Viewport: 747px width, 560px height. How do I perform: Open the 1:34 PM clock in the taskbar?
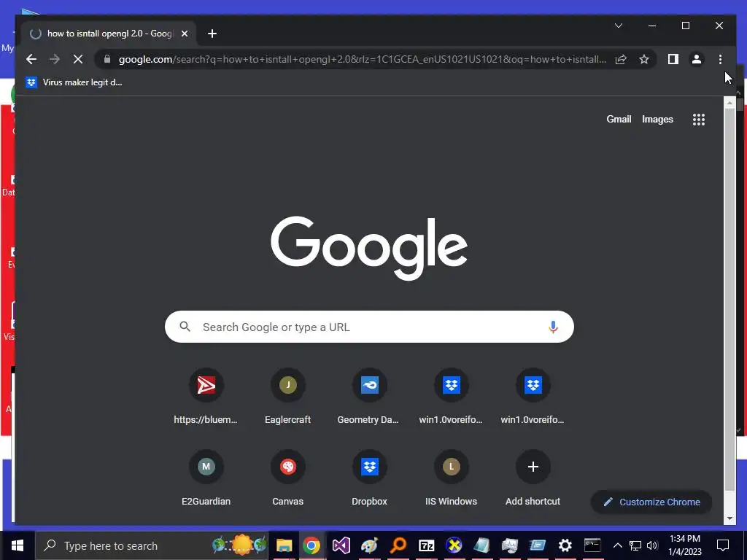point(684,545)
